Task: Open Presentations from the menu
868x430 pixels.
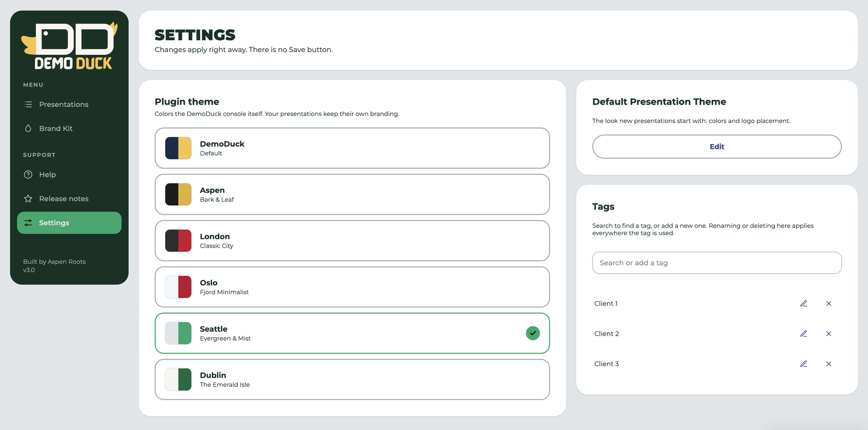Action: 69,104
